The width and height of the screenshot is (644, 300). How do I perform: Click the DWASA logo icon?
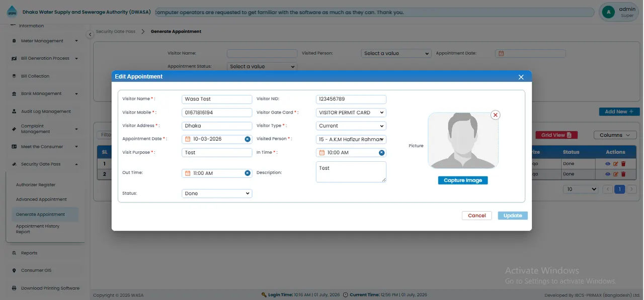pos(11,12)
